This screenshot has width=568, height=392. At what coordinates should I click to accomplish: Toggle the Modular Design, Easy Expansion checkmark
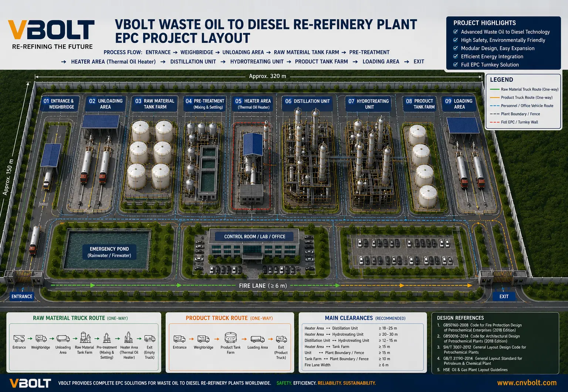point(456,48)
